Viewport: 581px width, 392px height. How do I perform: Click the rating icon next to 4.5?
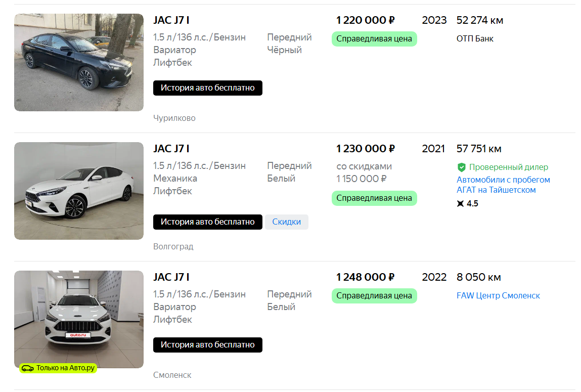click(x=460, y=204)
